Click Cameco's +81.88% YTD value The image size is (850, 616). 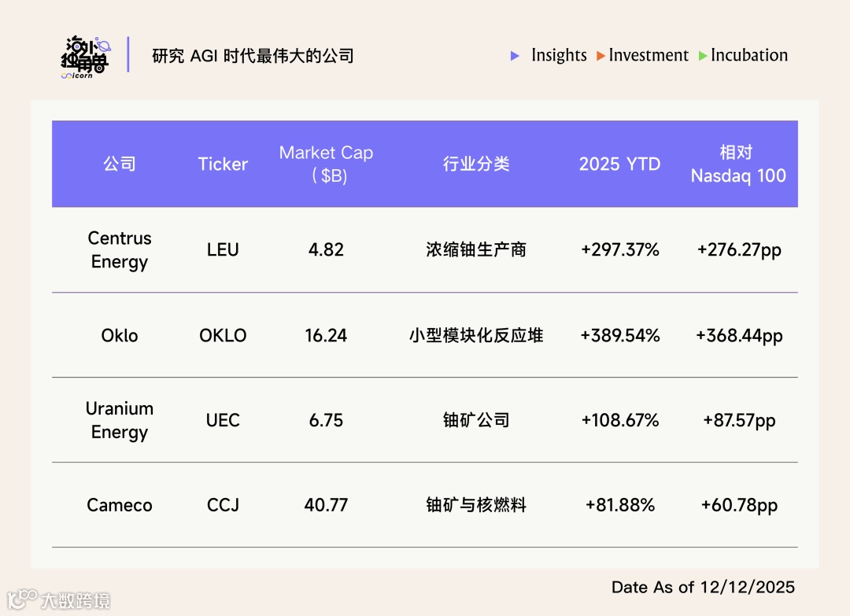coord(620,505)
